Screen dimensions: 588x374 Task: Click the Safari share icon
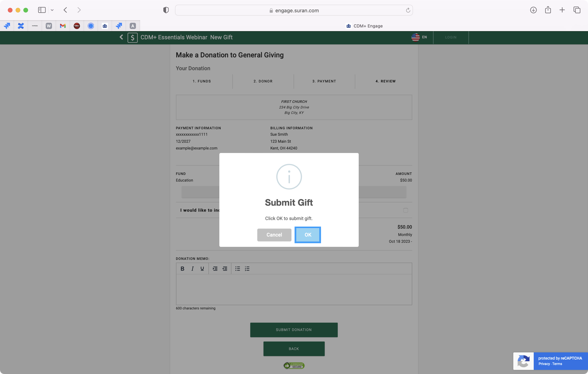(x=548, y=10)
